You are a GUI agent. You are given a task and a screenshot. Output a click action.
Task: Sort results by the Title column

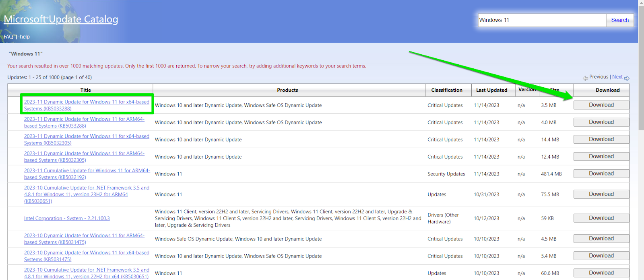[85, 90]
